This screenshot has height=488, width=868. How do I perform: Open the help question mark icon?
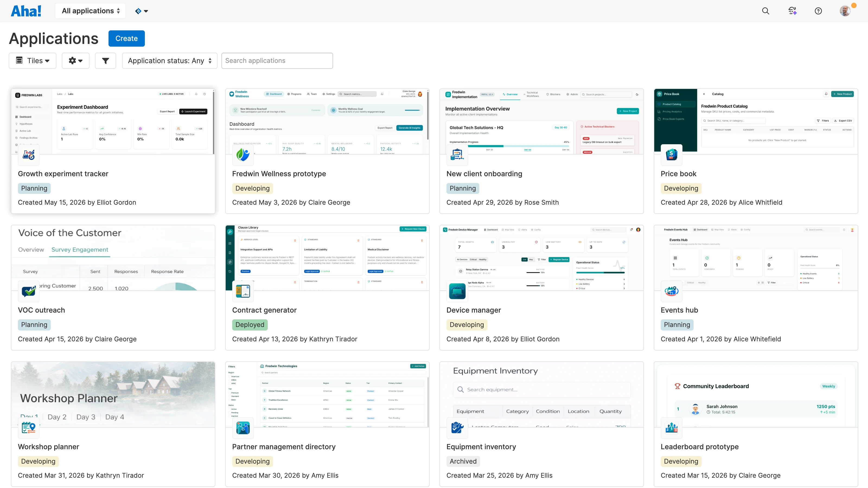[818, 11]
